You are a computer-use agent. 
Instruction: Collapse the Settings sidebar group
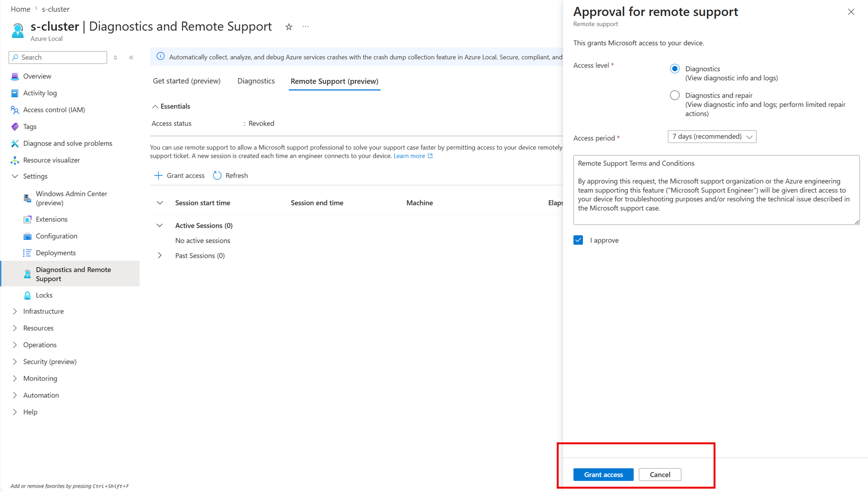pos(15,176)
